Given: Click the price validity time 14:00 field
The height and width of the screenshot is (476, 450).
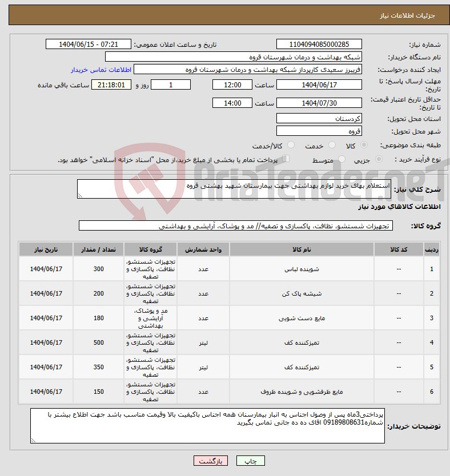Looking at the screenshot, I should (232, 103).
